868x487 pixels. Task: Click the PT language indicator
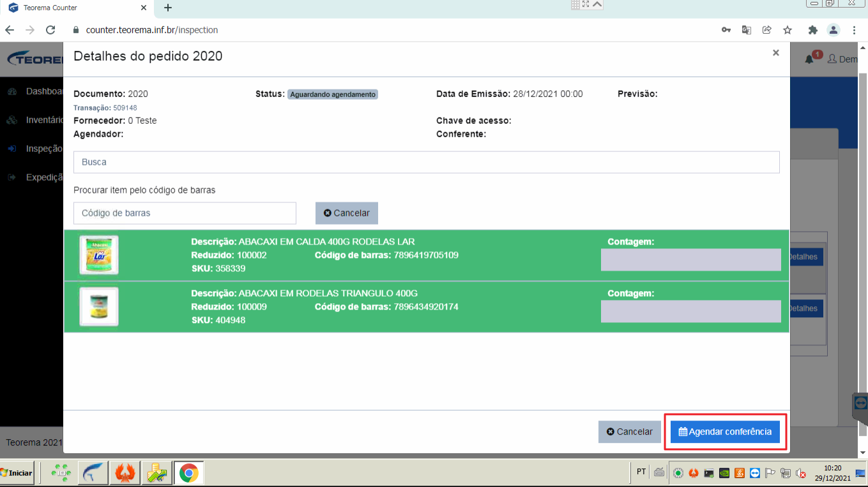(641, 472)
